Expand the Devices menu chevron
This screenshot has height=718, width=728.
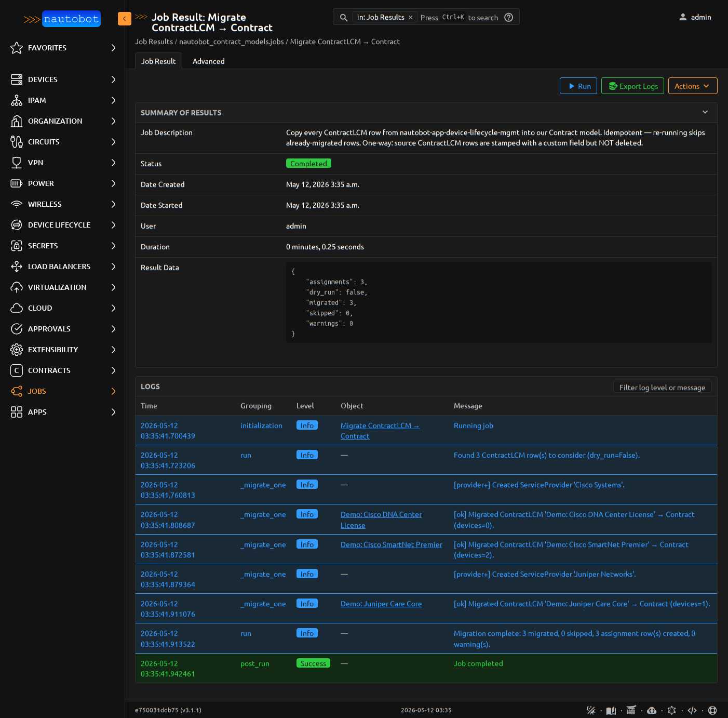[x=114, y=79]
